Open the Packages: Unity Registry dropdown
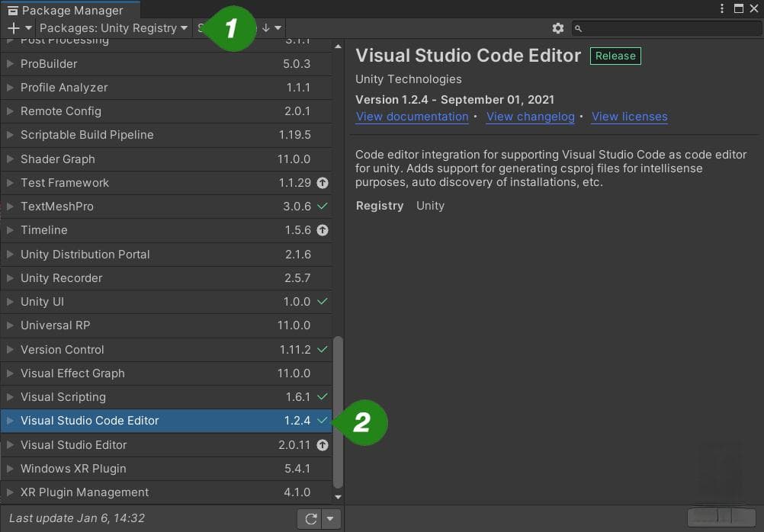764x532 pixels. (x=114, y=28)
